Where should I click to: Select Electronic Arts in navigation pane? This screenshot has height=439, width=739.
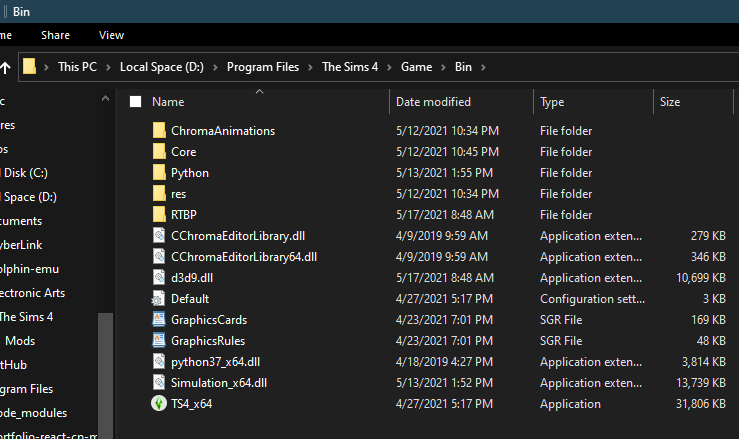(32, 293)
